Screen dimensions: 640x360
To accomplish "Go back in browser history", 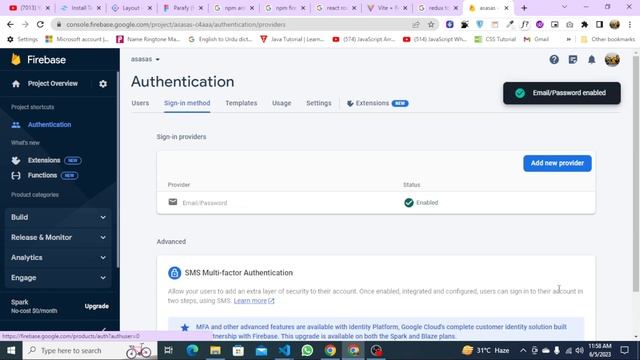I will pyautogui.click(x=10, y=24).
